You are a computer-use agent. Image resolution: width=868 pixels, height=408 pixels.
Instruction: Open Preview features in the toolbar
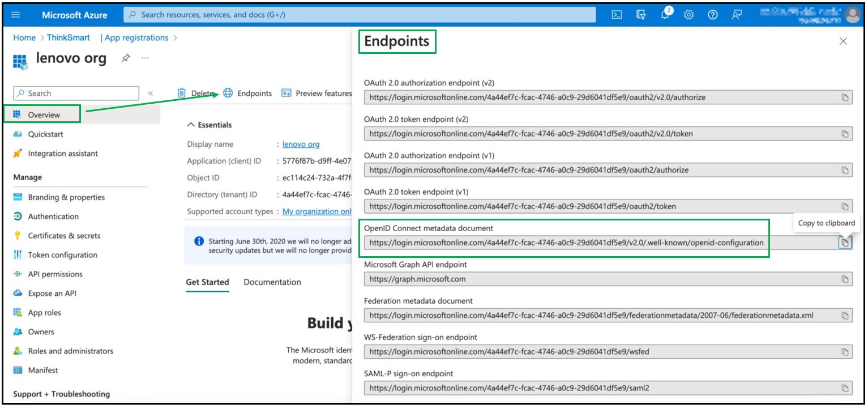point(317,93)
